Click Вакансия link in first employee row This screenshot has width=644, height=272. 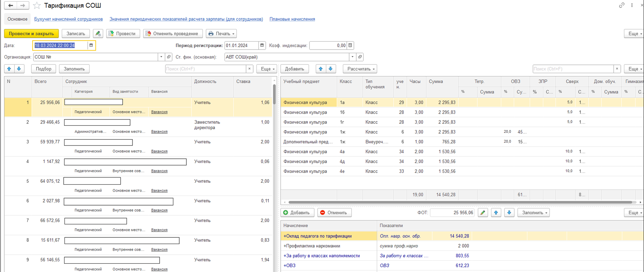[159, 112]
